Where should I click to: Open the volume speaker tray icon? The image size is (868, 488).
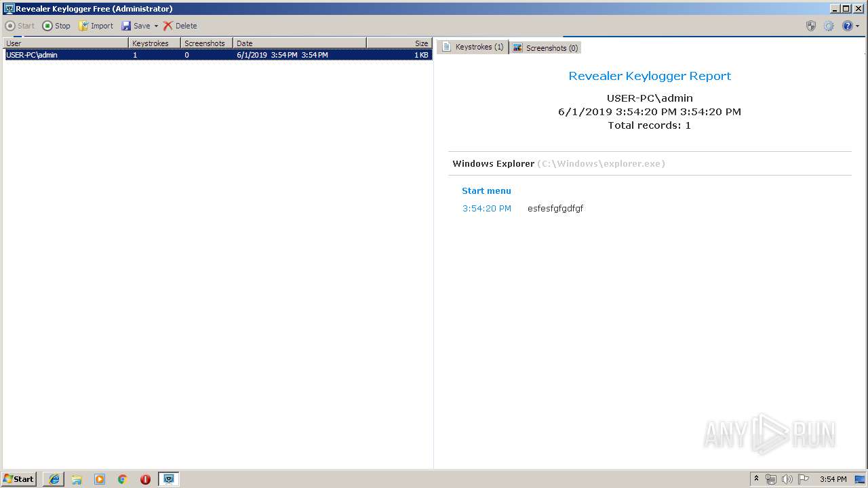coord(787,479)
